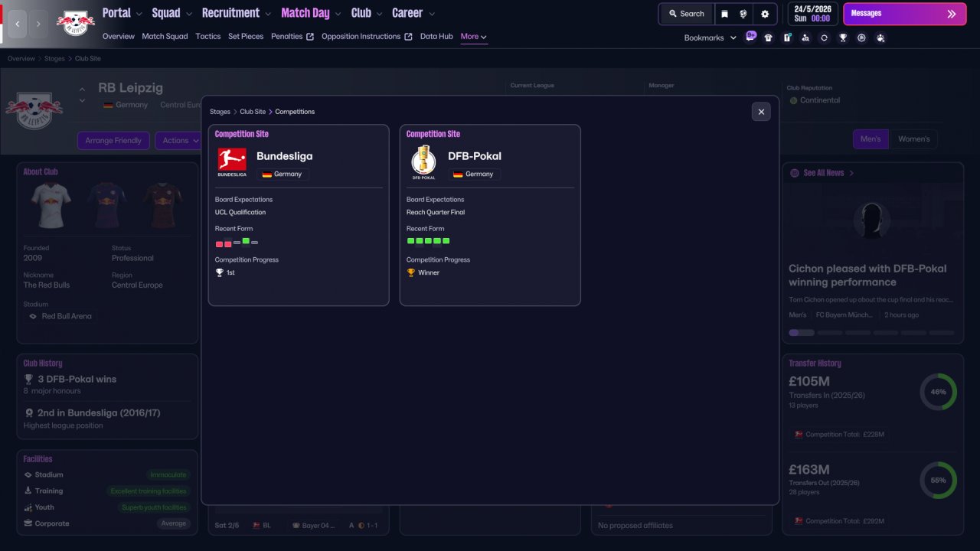The image size is (980, 551).
Task: Click the RB Leipzig crest in top bar
Action: pos(76,23)
